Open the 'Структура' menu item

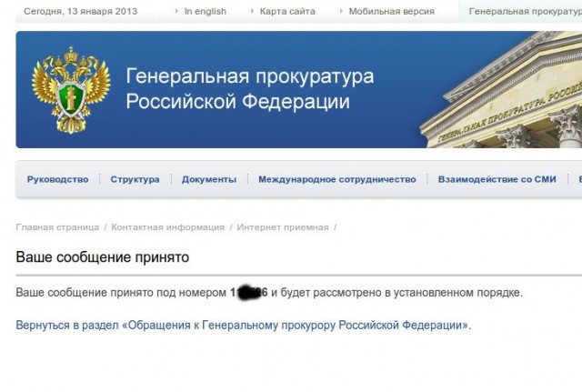(135, 180)
